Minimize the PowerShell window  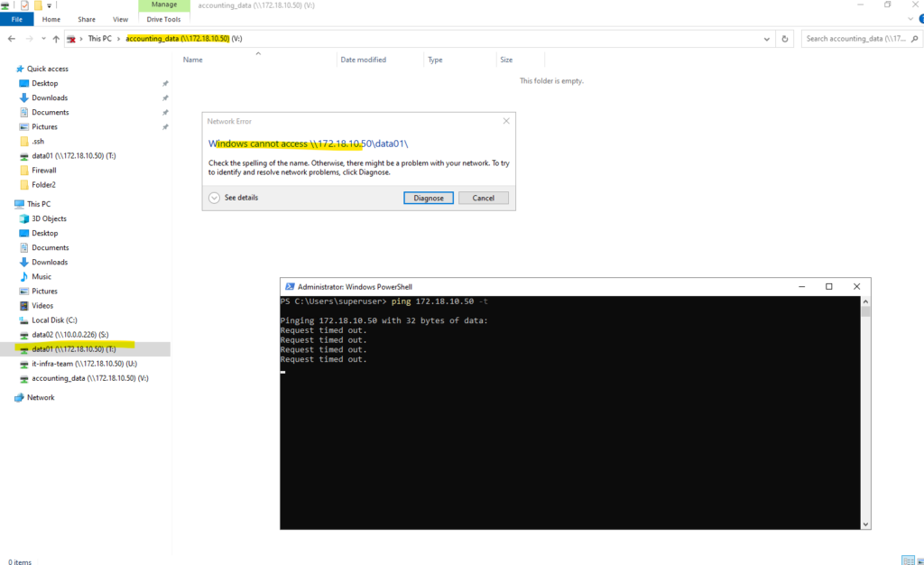point(801,287)
